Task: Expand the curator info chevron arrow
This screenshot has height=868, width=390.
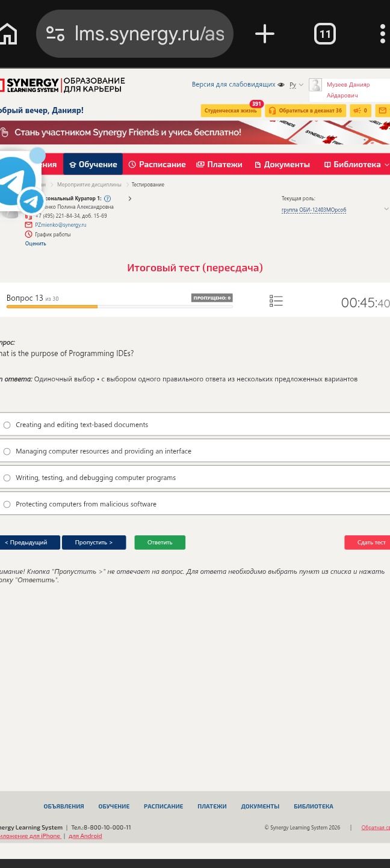Action: [129, 199]
